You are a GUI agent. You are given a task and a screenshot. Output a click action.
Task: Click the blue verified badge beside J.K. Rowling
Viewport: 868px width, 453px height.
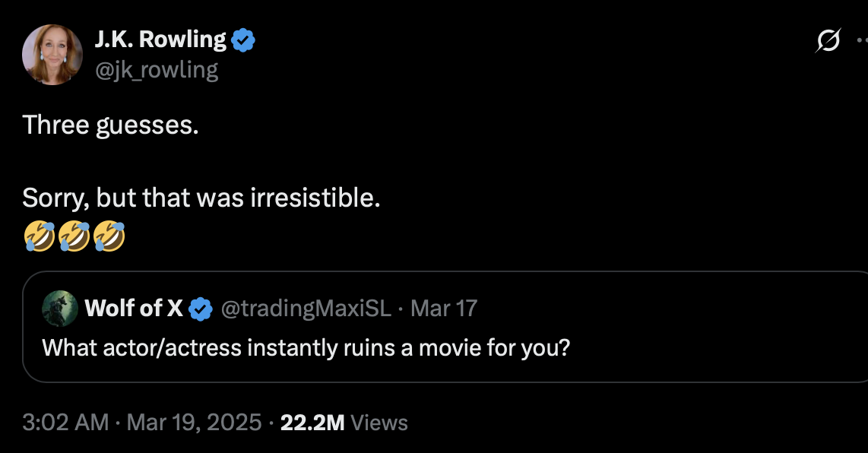243,40
